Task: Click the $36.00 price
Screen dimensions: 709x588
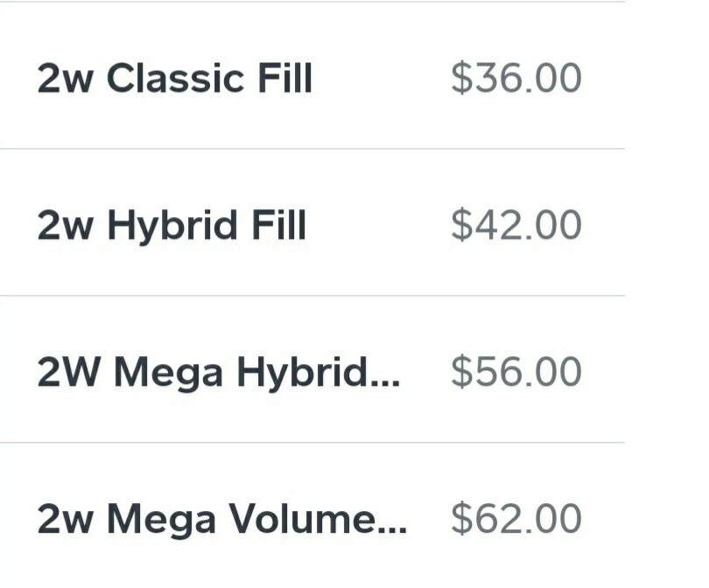Action: coord(516,79)
